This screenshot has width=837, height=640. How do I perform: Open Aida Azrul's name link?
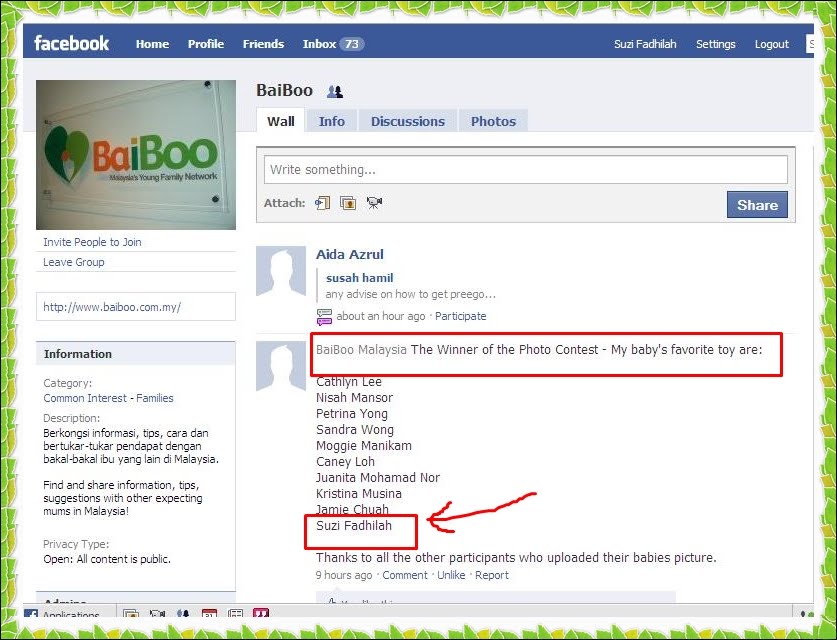pos(350,254)
